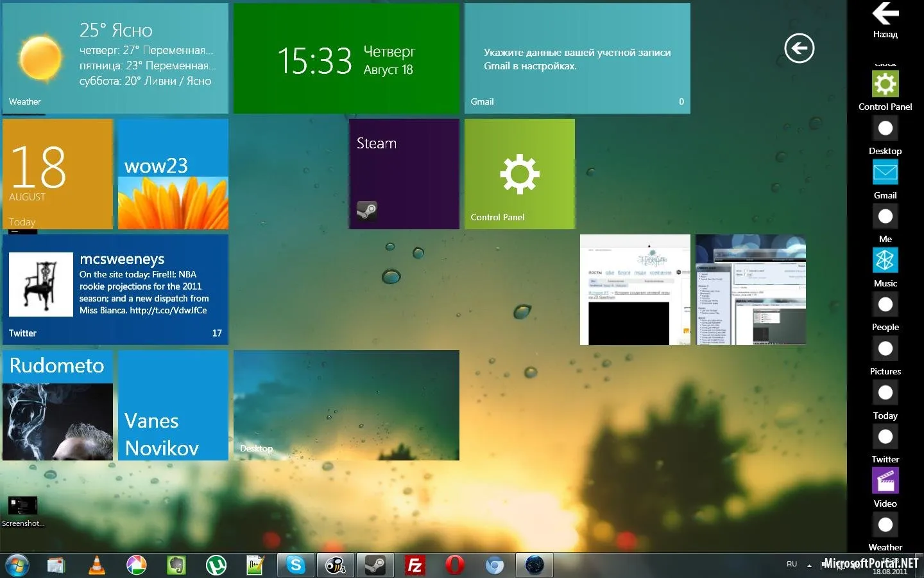Open Evernote from the taskbar
This screenshot has width=924, height=578.
click(176, 565)
